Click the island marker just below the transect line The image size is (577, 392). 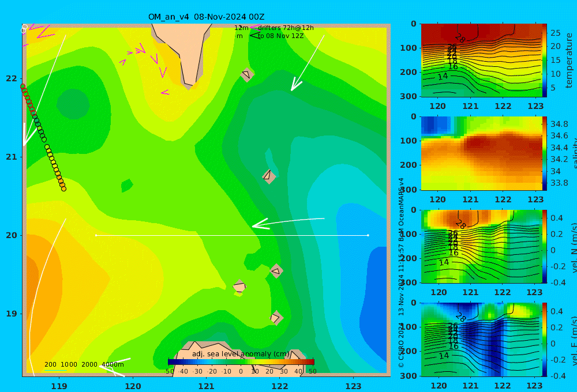click(276, 272)
